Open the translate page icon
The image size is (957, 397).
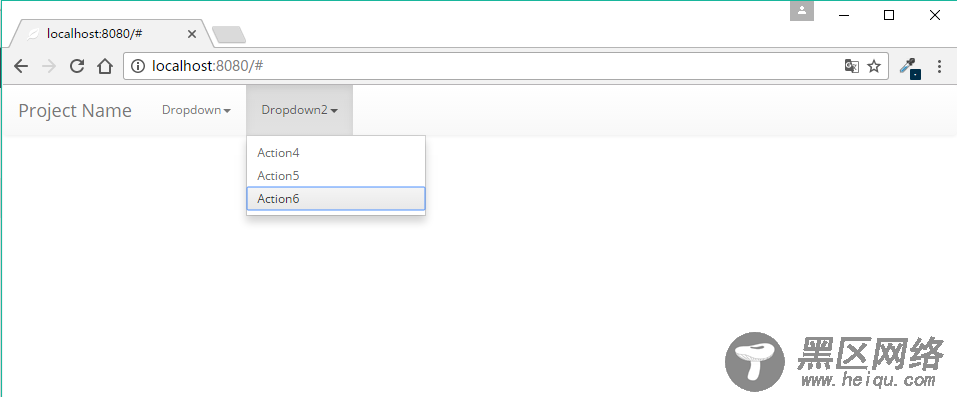click(x=851, y=66)
